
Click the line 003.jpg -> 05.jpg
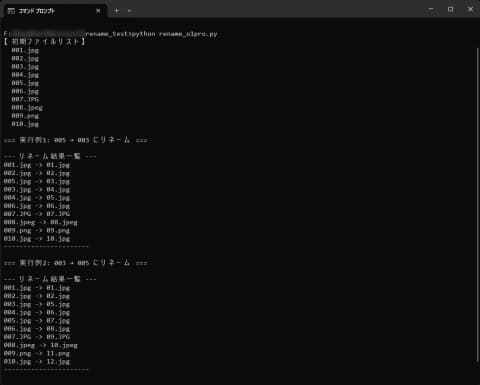[37, 304]
